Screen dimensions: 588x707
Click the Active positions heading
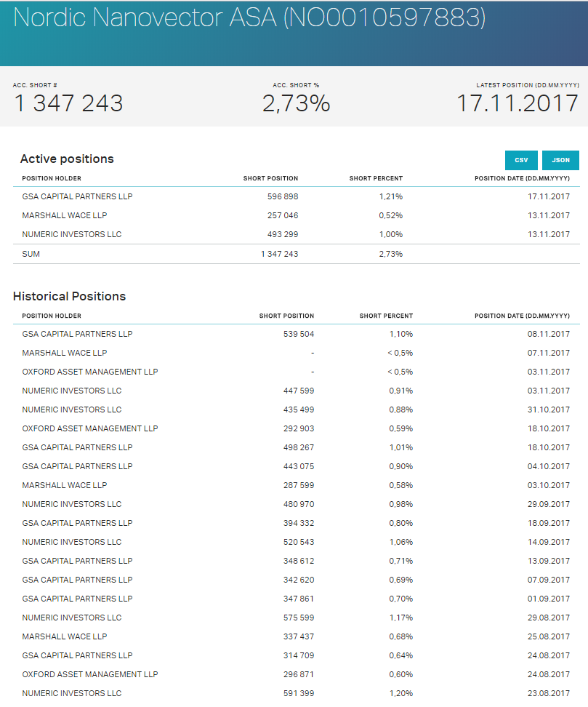[67, 159]
